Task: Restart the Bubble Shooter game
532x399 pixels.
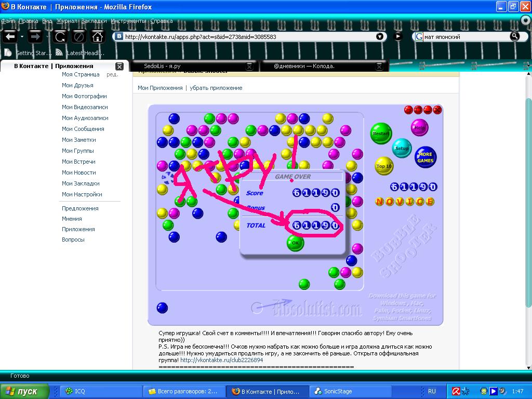Action: (x=381, y=134)
